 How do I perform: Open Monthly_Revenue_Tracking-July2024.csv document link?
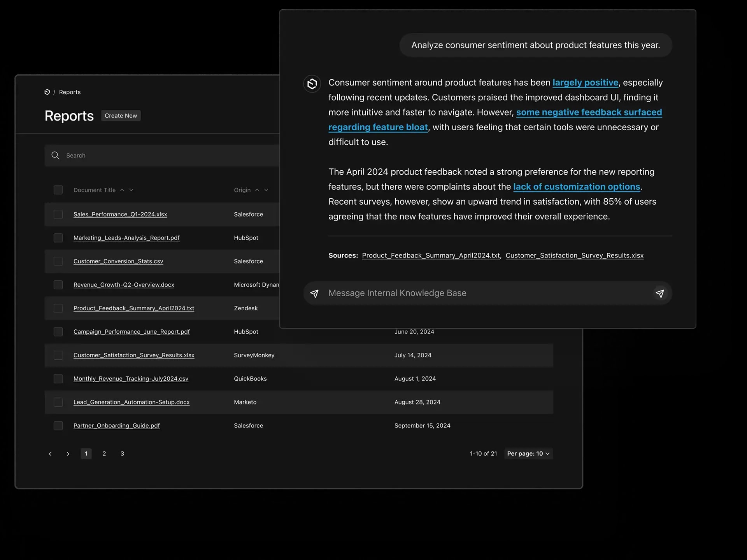(x=131, y=379)
